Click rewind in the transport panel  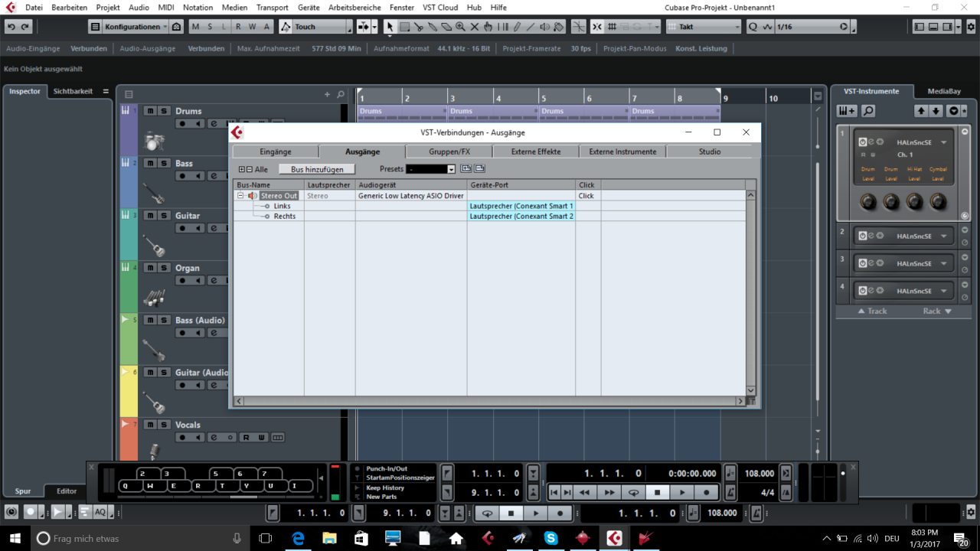[x=584, y=493]
